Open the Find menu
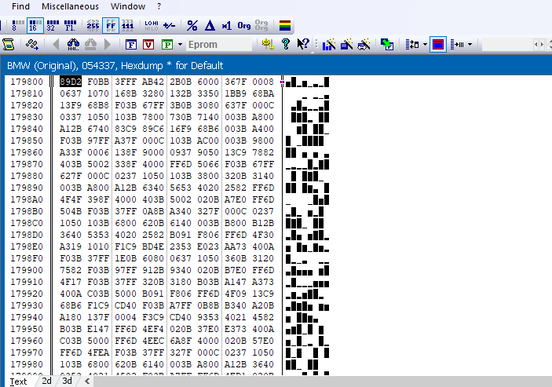This screenshot has height=387, width=552. [x=20, y=6]
